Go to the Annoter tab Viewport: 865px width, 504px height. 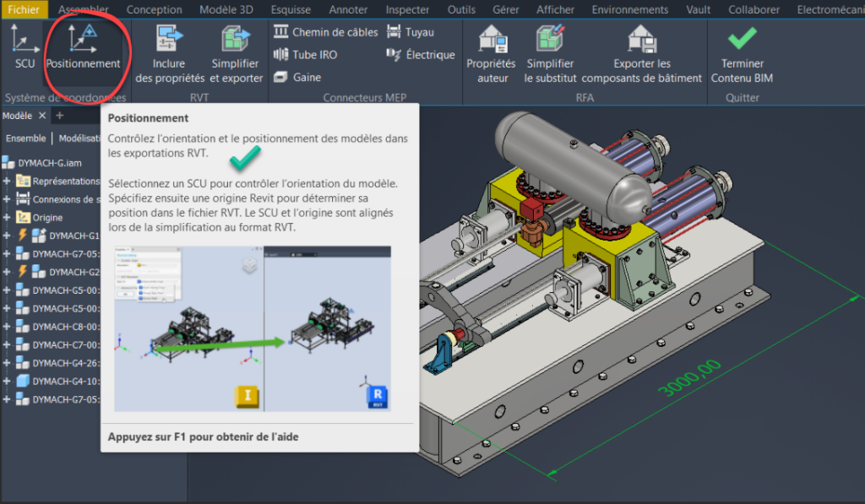click(348, 9)
